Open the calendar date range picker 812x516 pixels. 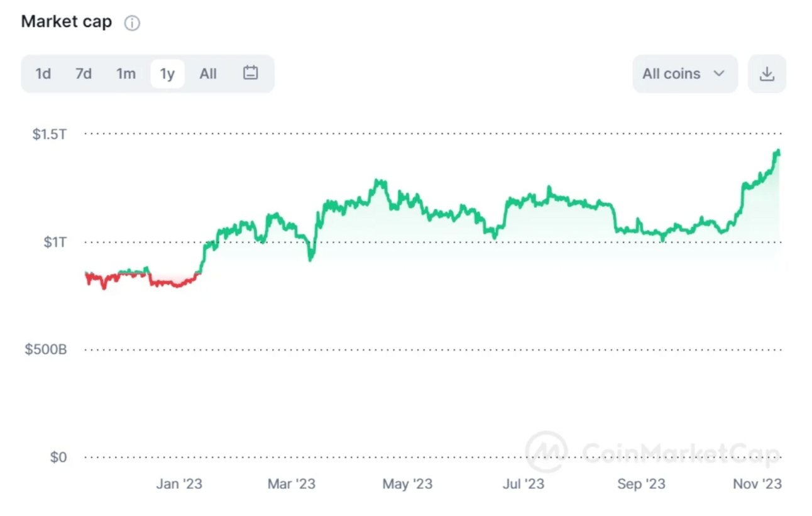pyautogui.click(x=250, y=74)
